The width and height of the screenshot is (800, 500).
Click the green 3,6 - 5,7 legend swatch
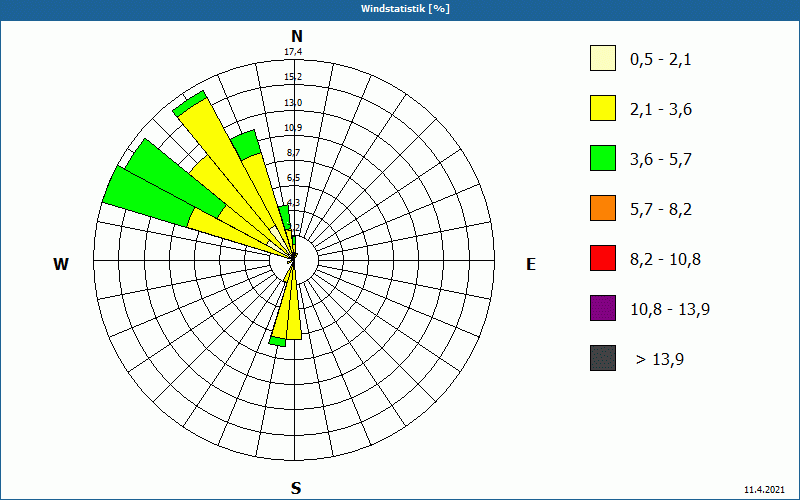click(603, 158)
